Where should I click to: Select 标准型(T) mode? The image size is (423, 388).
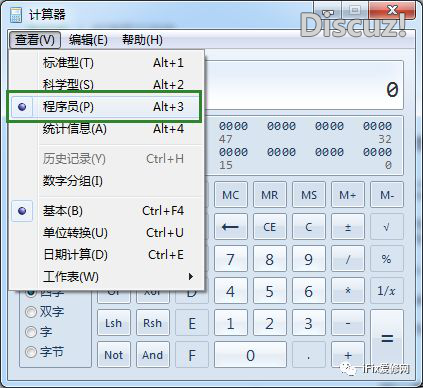click(x=106, y=63)
